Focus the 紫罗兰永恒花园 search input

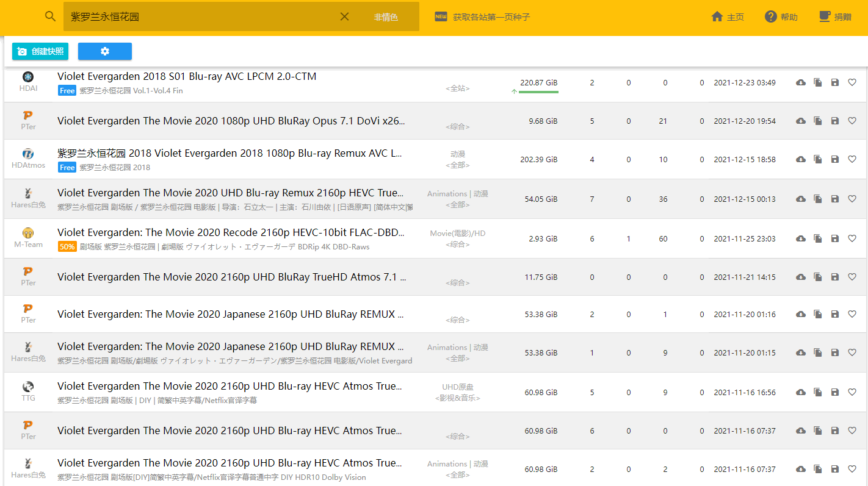point(201,16)
